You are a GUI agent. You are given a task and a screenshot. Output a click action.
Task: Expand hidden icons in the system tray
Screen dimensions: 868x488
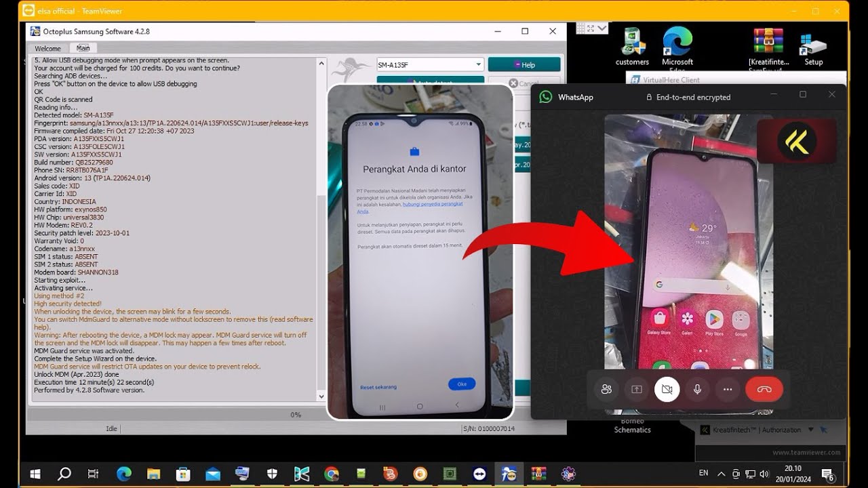click(x=721, y=474)
